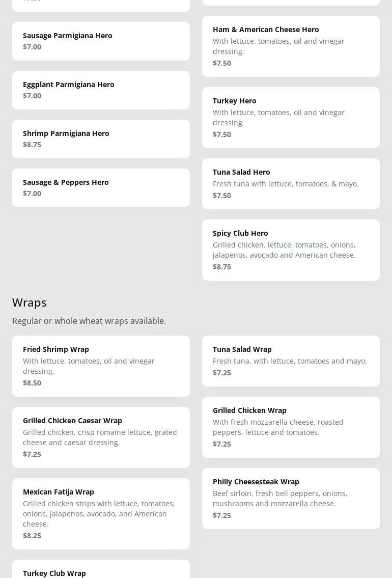Open the Grilled Chicken Wrap card
Viewport: 392px width, 578px height.
pyautogui.click(x=291, y=427)
